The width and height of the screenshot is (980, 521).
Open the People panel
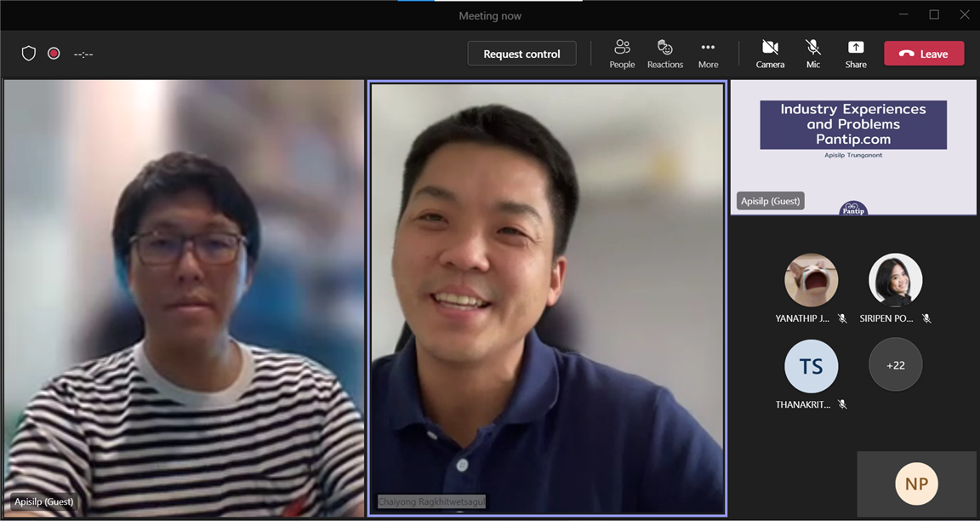622,54
